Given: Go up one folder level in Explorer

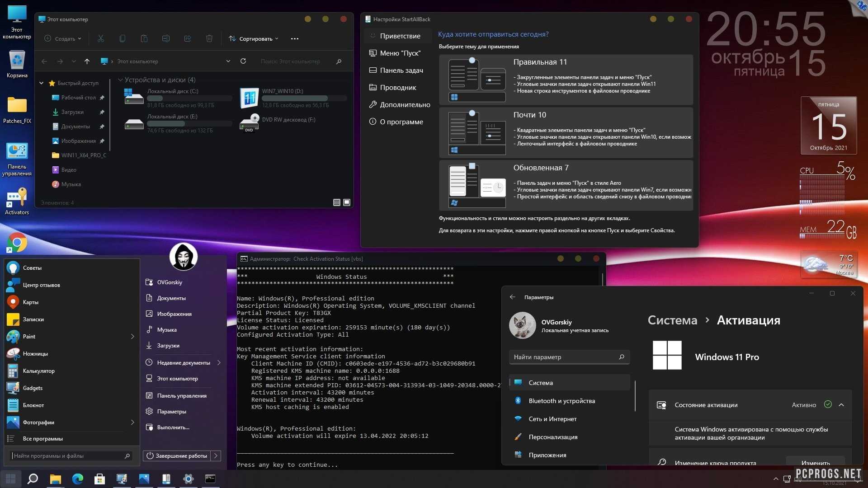Looking at the screenshot, I should [87, 61].
